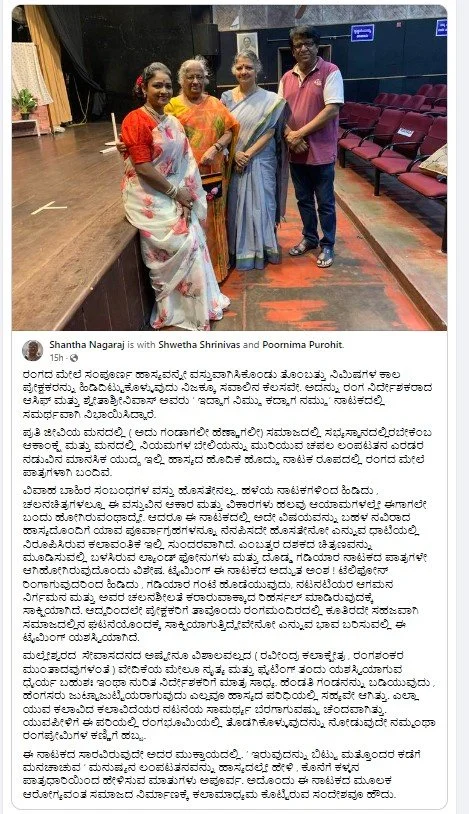
Task: Select the woman in grey-blue saree
Action: [253, 161]
